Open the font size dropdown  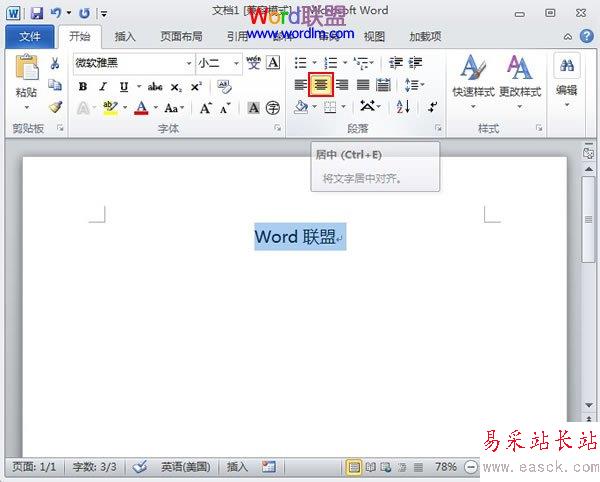coord(236,63)
